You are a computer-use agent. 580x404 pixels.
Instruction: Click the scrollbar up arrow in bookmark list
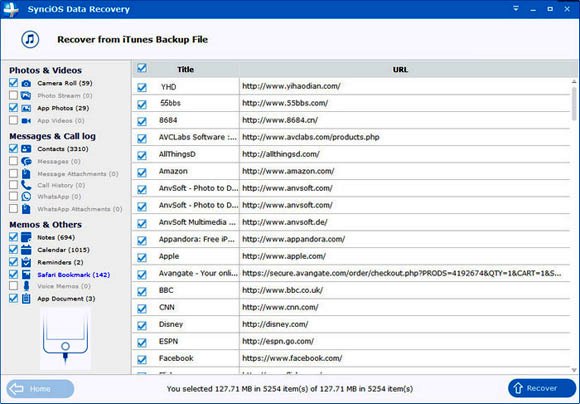574,82
